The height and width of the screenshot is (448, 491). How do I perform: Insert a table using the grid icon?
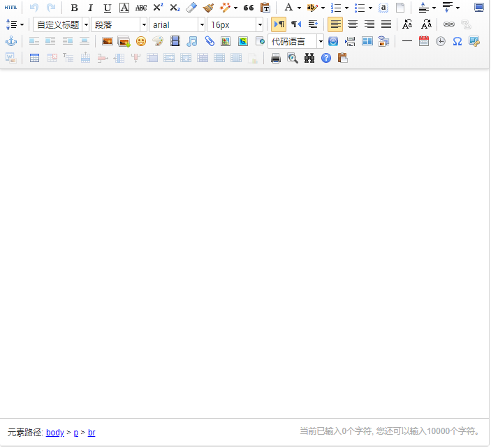[34, 58]
